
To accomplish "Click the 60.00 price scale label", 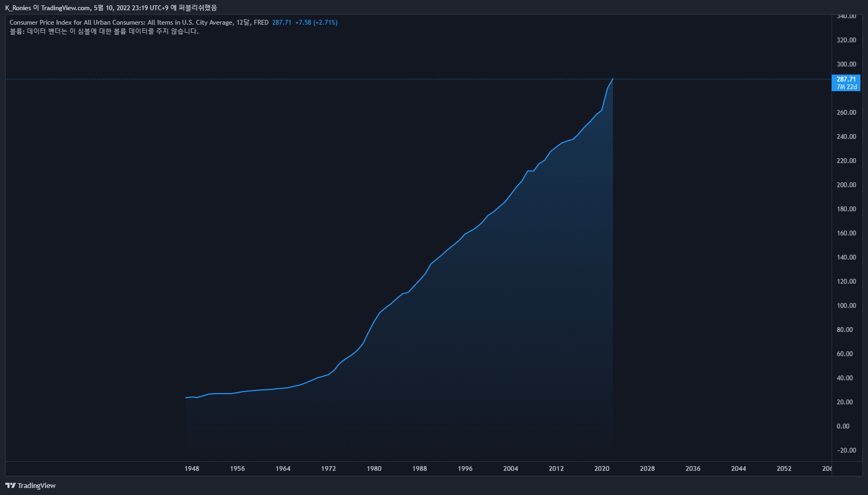I will point(845,354).
